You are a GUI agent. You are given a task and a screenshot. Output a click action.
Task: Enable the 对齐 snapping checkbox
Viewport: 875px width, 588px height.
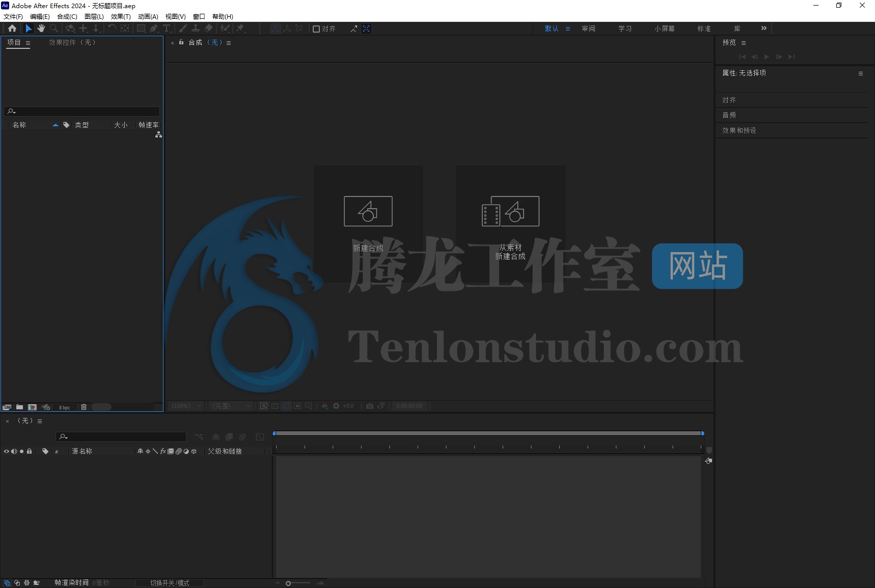click(x=316, y=29)
